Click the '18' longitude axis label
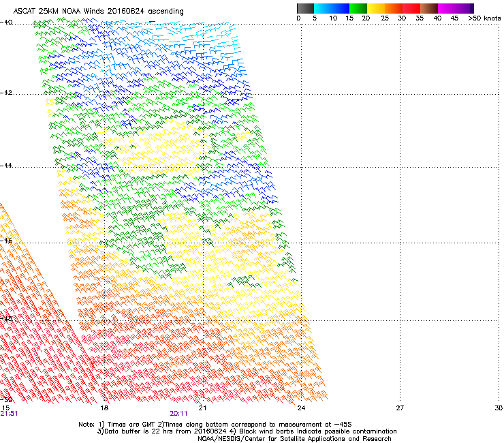Screen dimensions: 504x443 coord(104,408)
